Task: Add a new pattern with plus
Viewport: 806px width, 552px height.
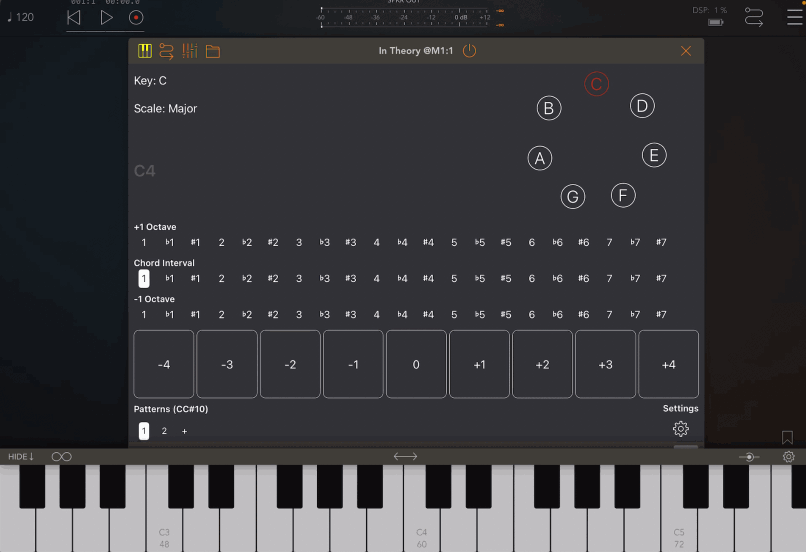Action: (185, 431)
